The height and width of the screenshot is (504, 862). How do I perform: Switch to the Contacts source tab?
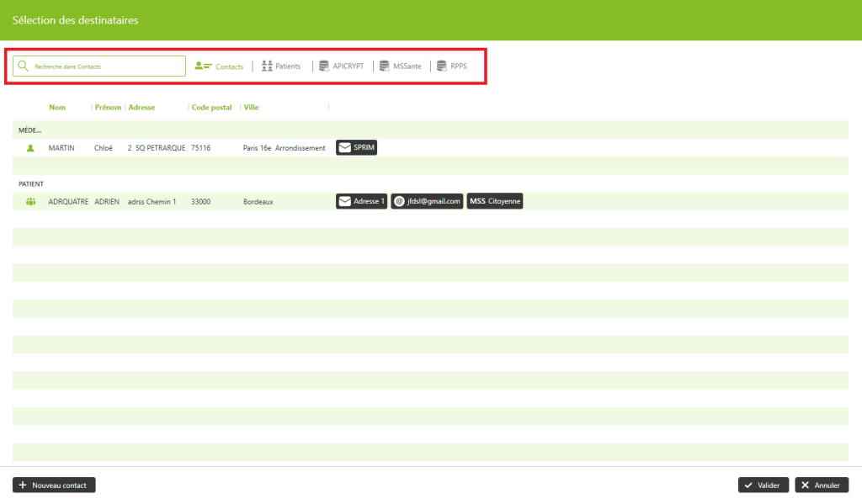click(219, 66)
